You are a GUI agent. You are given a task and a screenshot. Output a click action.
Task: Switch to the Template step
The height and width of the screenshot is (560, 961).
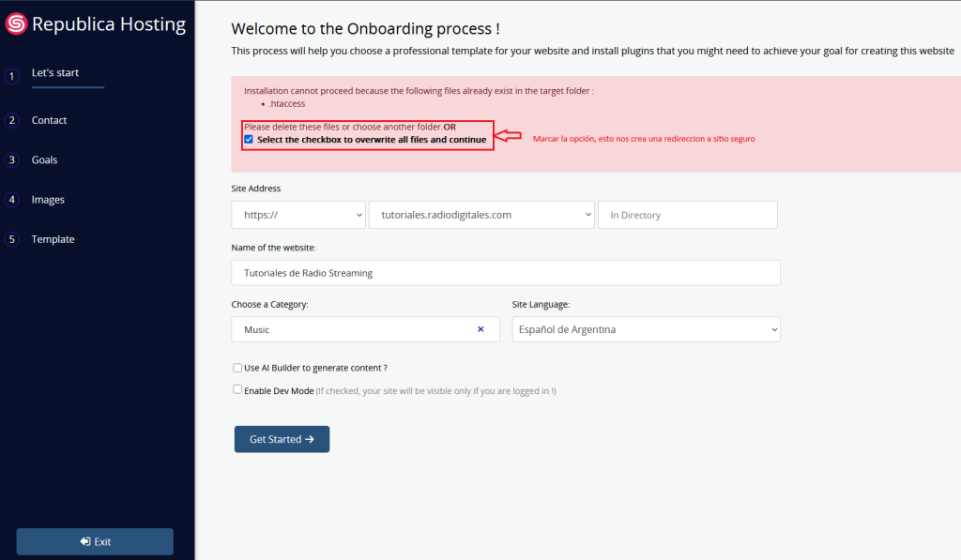click(53, 239)
